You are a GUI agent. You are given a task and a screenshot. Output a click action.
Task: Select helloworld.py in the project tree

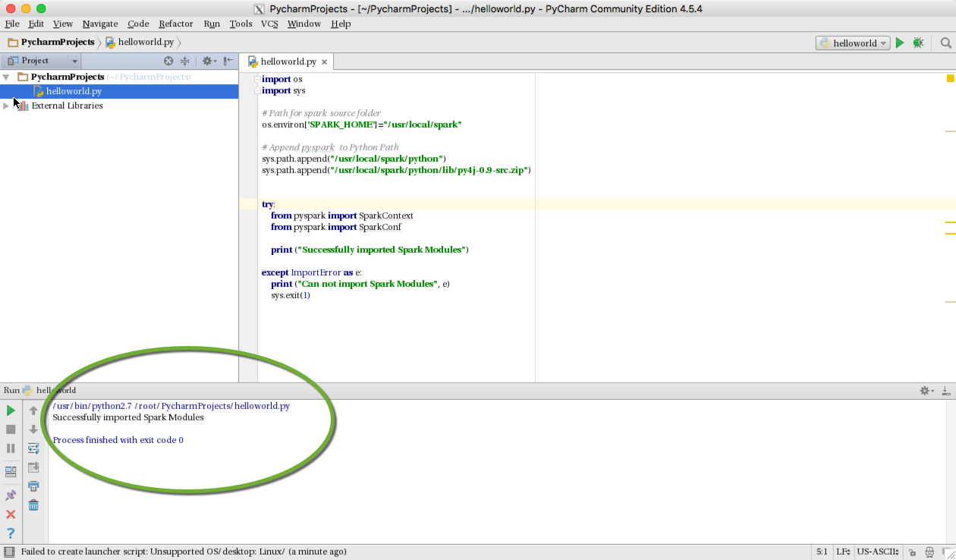tap(74, 91)
